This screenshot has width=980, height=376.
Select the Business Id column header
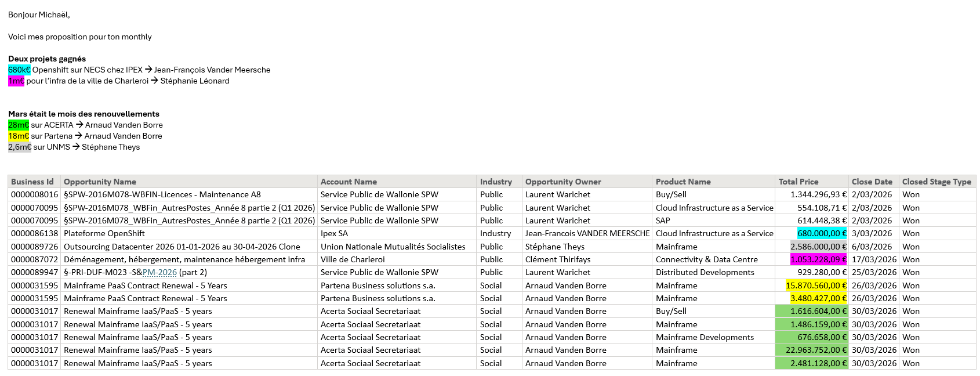[x=32, y=182]
